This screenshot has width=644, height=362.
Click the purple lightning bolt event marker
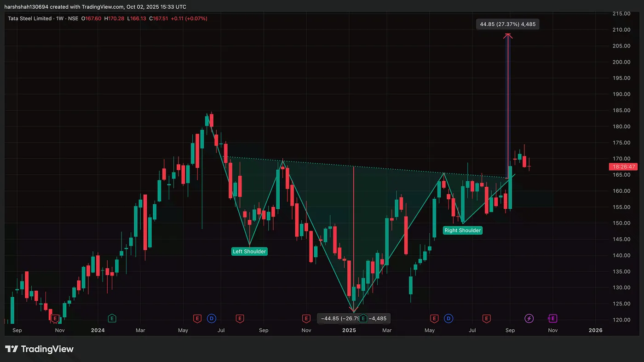(x=529, y=318)
